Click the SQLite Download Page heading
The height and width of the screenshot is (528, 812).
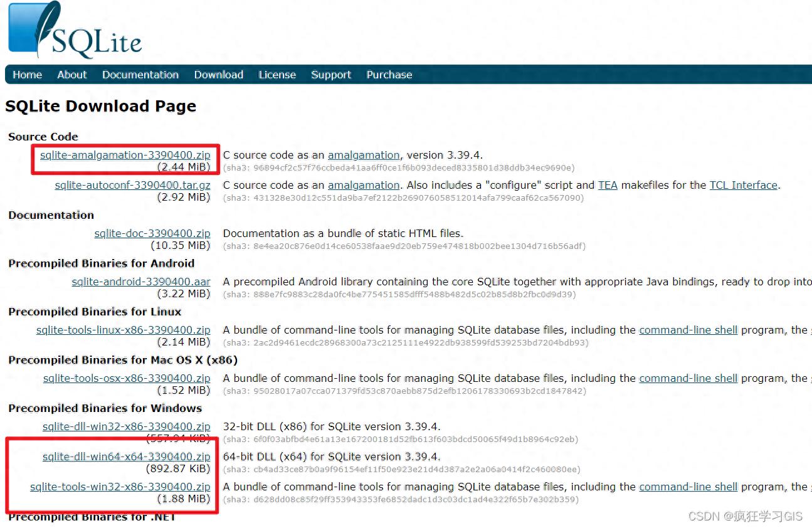[101, 106]
